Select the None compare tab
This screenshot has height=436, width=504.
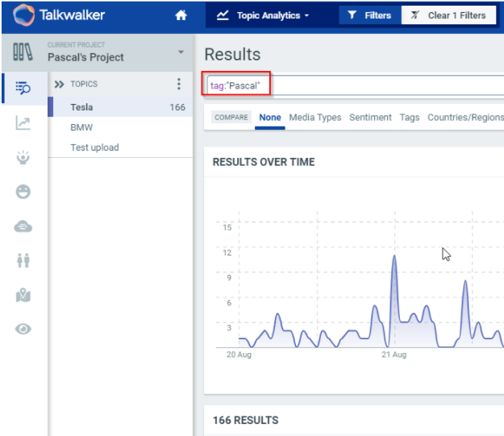pyautogui.click(x=270, y=118)
